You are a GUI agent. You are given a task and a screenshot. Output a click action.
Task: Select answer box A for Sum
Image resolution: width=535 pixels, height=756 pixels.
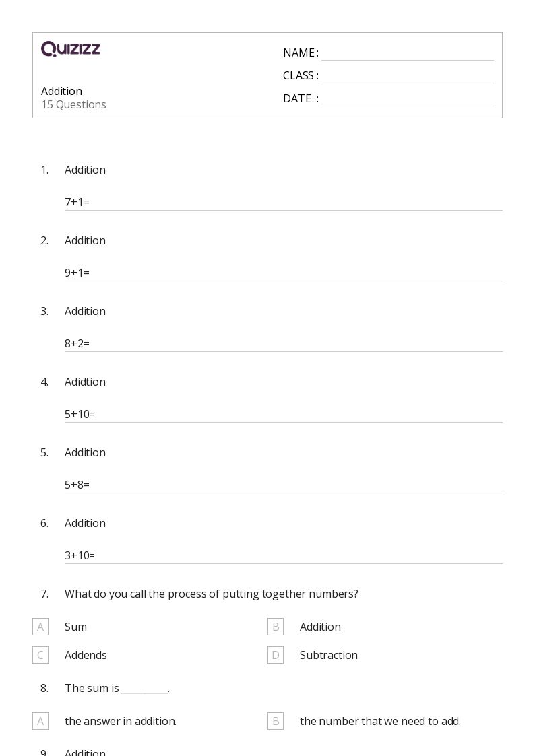tap(40, 627)
